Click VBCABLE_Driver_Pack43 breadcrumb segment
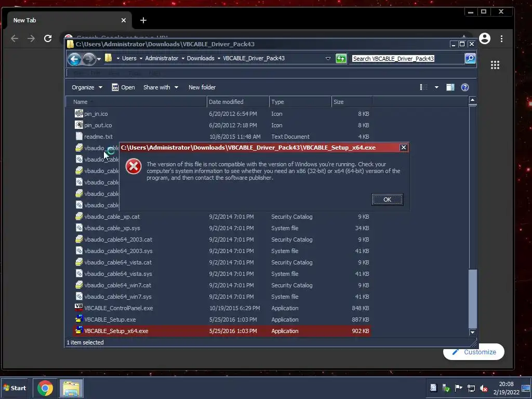Image resolution: width=532 pixels, height=399 pixels. click(x=254, y=58)
